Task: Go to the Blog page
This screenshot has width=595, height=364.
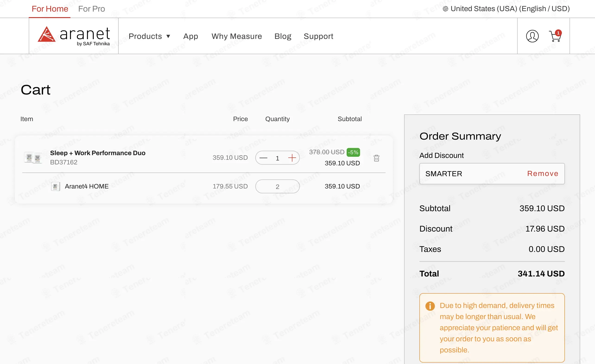Action: tap(283, 36)
